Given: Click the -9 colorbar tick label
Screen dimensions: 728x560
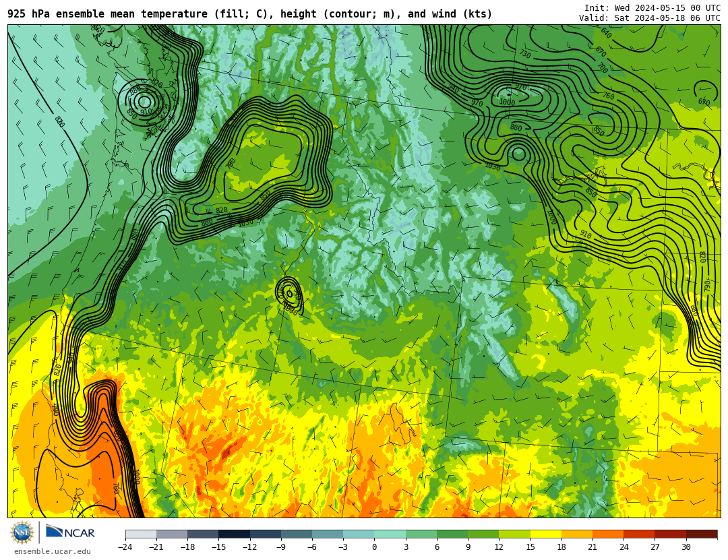Looking at the screenshot, I should [x=281, y=547].
